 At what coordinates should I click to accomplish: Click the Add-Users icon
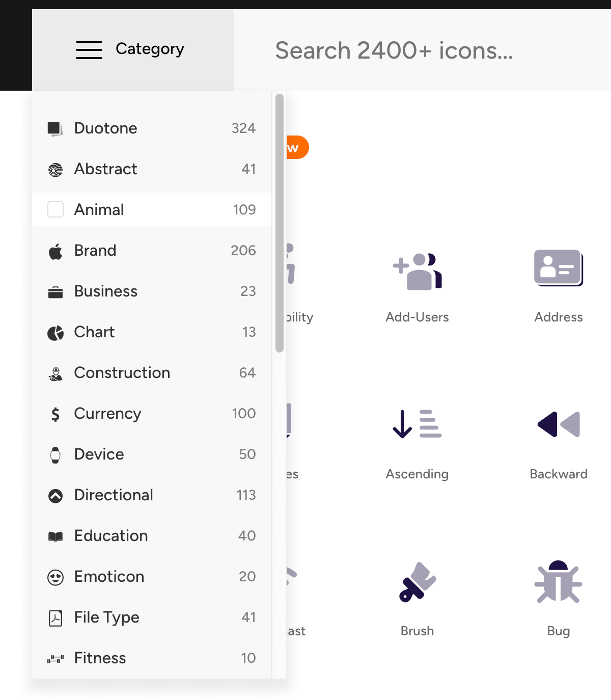417,271
